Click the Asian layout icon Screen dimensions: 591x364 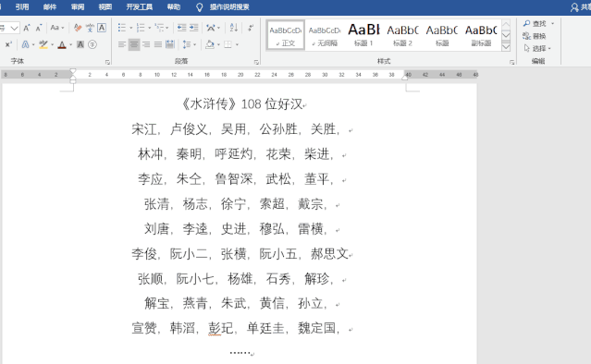pos(211,28)
